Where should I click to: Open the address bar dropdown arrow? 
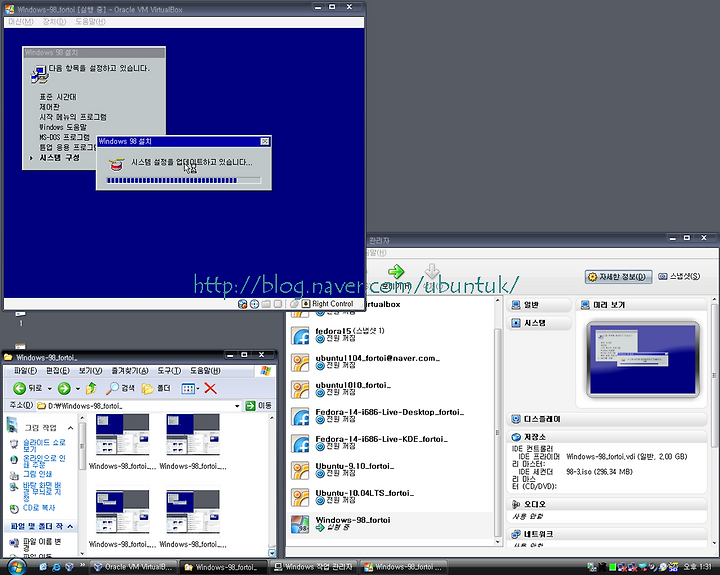coord(237,406)
